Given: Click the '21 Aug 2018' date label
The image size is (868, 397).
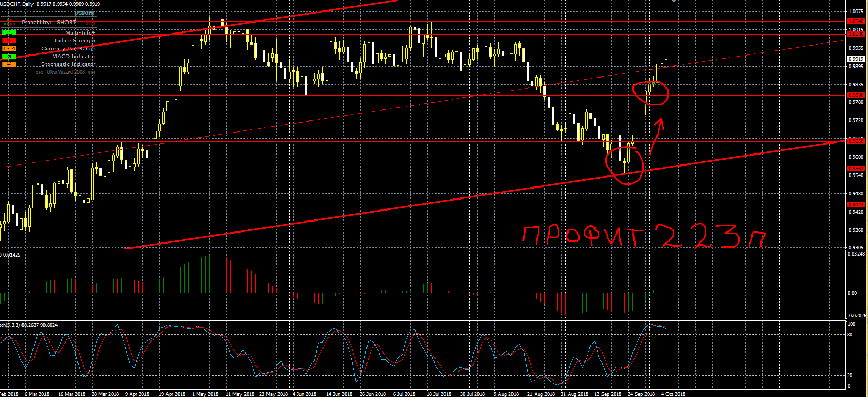Looking at the screenshot, I should [541, 394].
